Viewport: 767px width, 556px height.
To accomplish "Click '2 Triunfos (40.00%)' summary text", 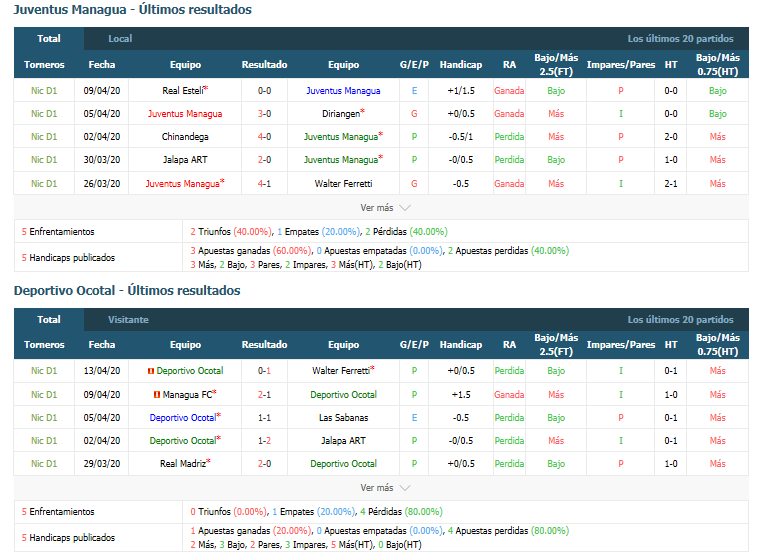I will click(x=231, y=232).
